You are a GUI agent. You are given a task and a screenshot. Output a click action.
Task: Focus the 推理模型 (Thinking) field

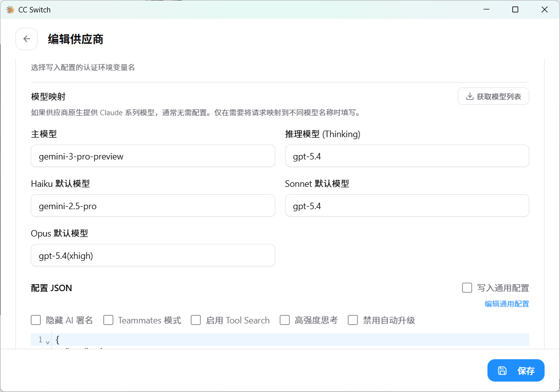[x=406, y=156]
